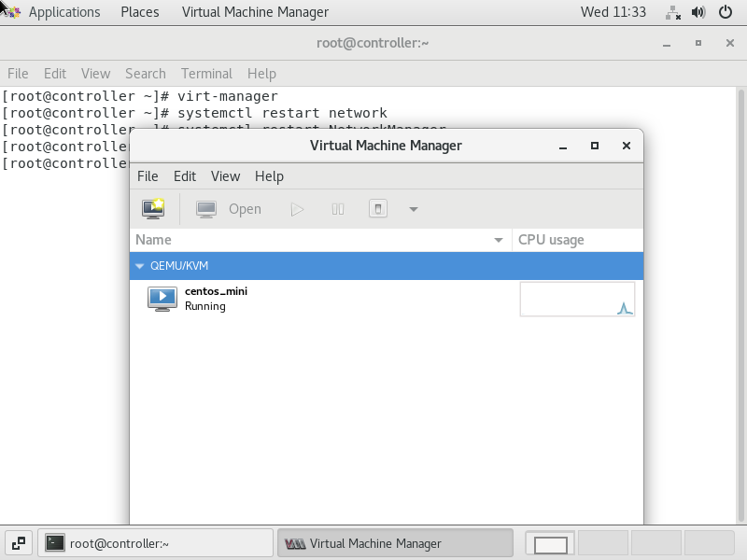
Task: Open Help menu in Virtual Machine Manager
Action: click(x=269, y=176)
